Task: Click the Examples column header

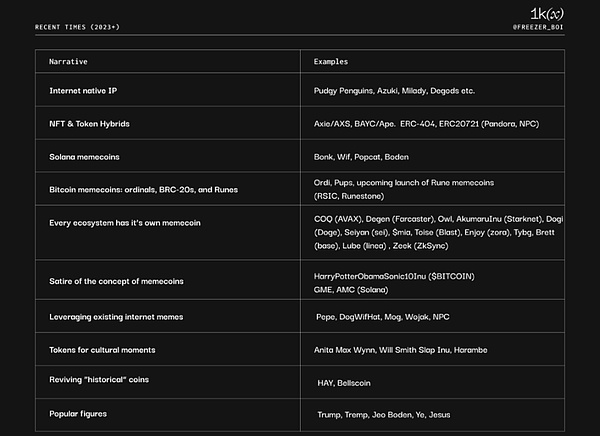Action: (x=333, y=62)
